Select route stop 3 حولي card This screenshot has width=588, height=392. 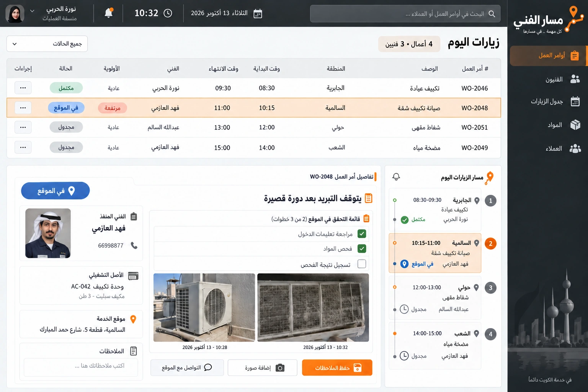(x=435, y=298)
